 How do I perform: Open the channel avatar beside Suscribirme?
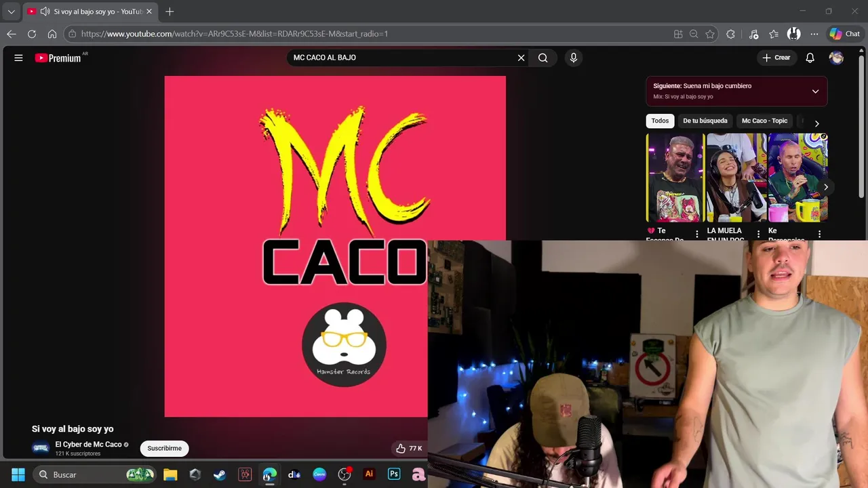coord(41,447)
